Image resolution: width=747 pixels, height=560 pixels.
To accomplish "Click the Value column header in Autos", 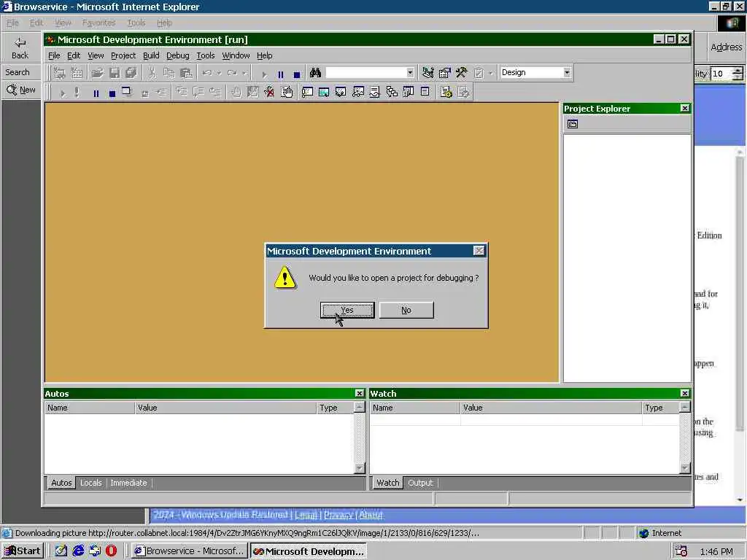I will coord(225,408).
